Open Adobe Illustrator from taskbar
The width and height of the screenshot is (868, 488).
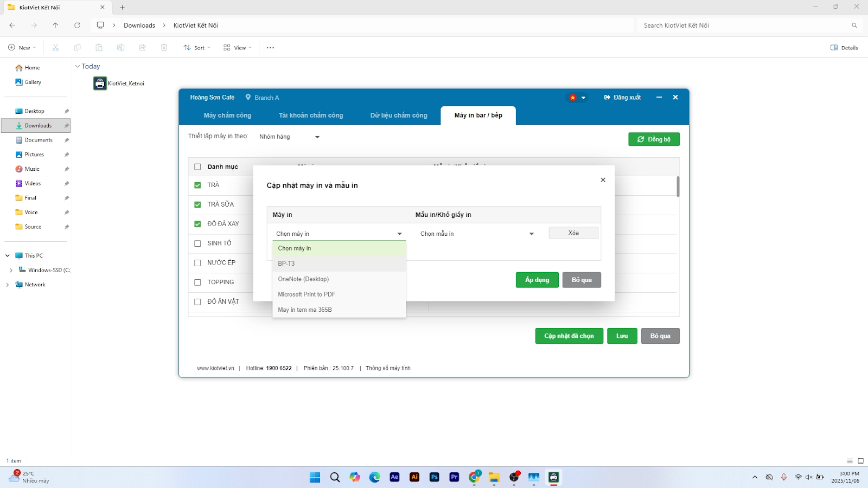[414, 477]
